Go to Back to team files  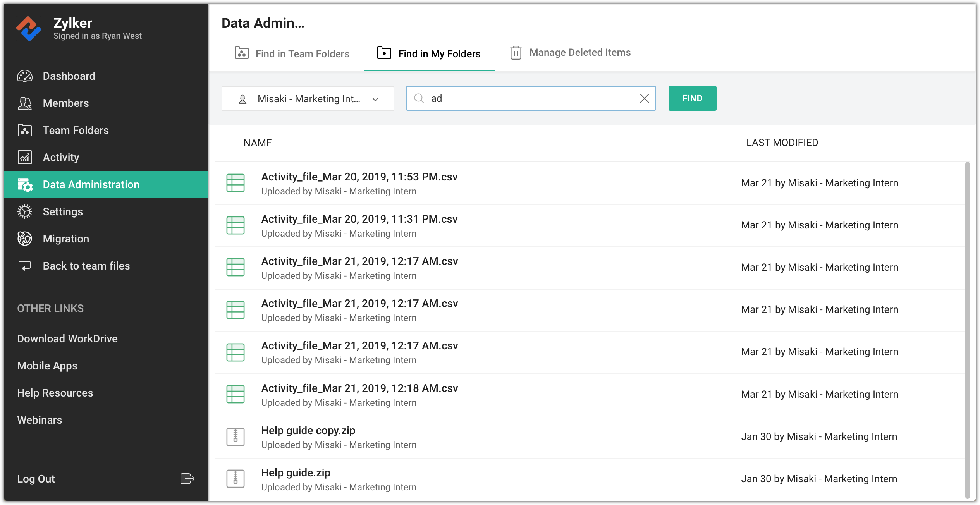tap(86, 266)
